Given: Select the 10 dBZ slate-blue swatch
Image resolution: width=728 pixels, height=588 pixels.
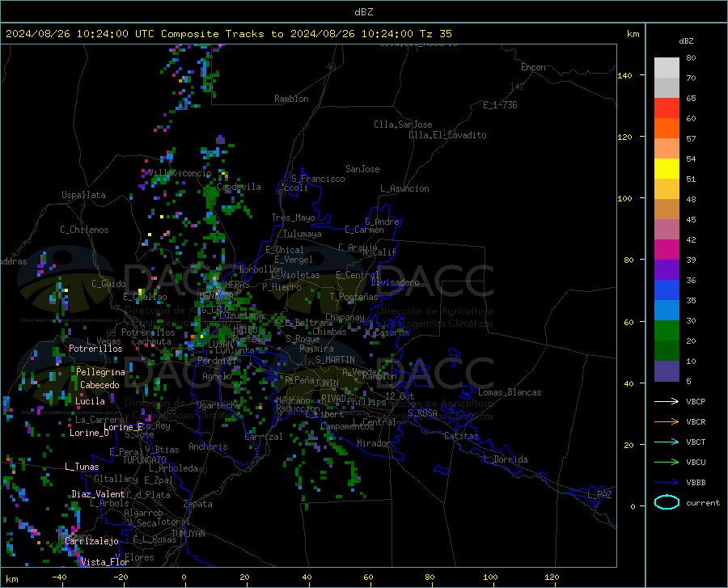Looking at the screenshot, I should pyautogui.click(x=667, y=371).
